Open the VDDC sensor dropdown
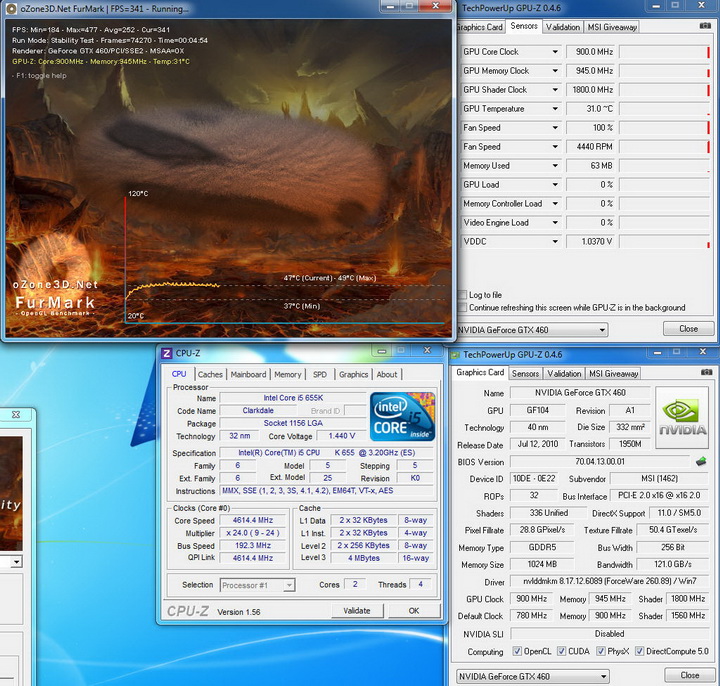 click(555, 242)
